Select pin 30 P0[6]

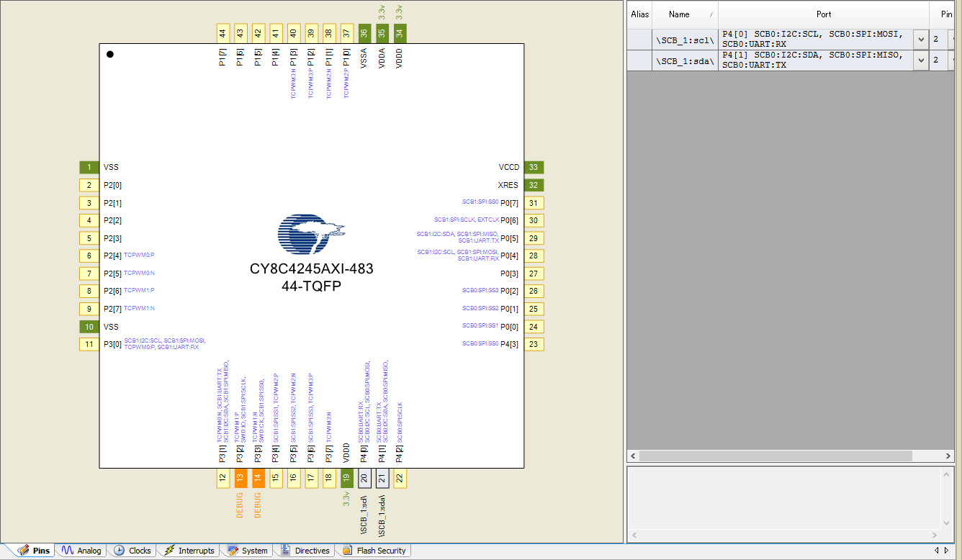tap(534, 220)
